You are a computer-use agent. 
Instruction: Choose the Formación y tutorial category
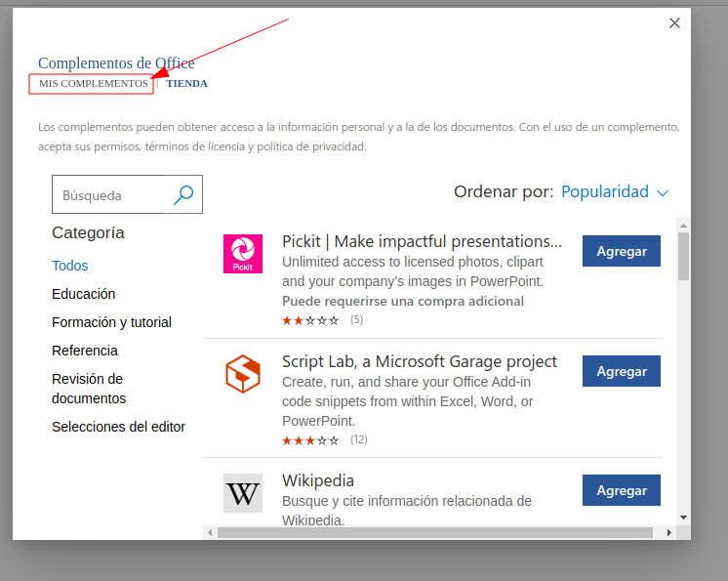point(111,322)
